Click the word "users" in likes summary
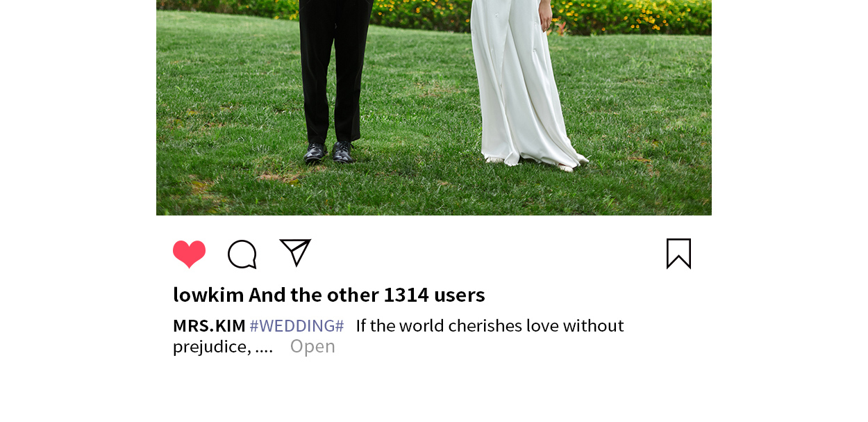Screen dimensions: 868x422 click(x=460, y=295)
